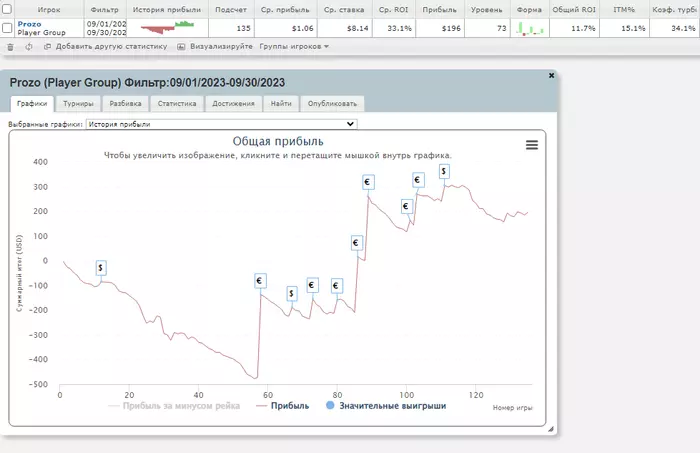Click the dollar marker near game 12
Screen dimensions: 700x453
pyautogui.click(x=101, y=268)
